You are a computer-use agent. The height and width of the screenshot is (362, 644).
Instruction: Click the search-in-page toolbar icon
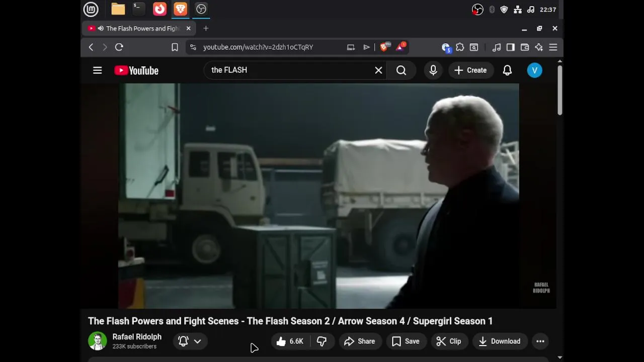(474, 47)
